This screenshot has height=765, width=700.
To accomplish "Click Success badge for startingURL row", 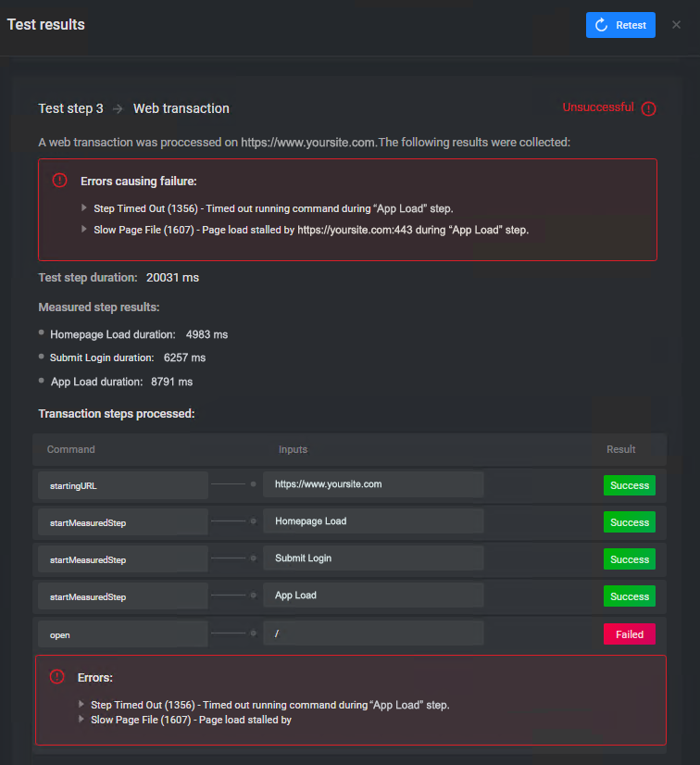I will (630, 485).
